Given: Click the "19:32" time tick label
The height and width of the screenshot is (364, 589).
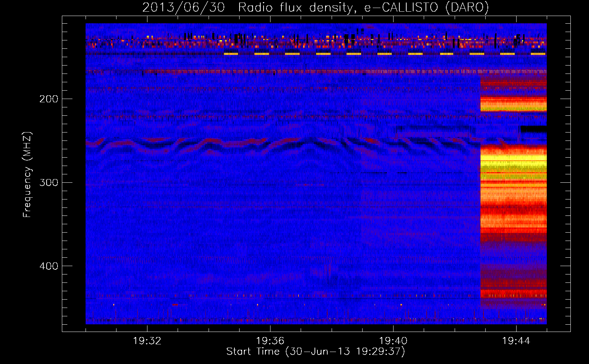Looking at the screenshot, I should click(x=147, y=341).
